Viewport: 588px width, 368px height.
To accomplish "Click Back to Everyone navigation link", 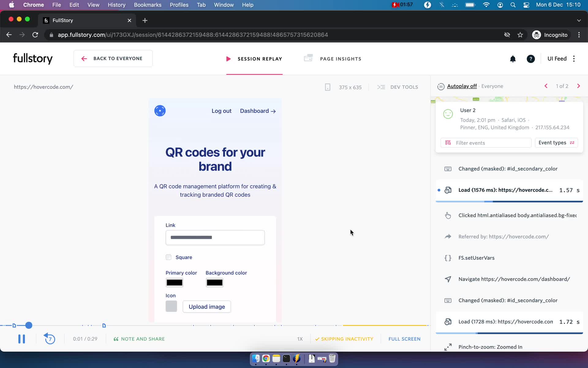I will pos(112,58).
